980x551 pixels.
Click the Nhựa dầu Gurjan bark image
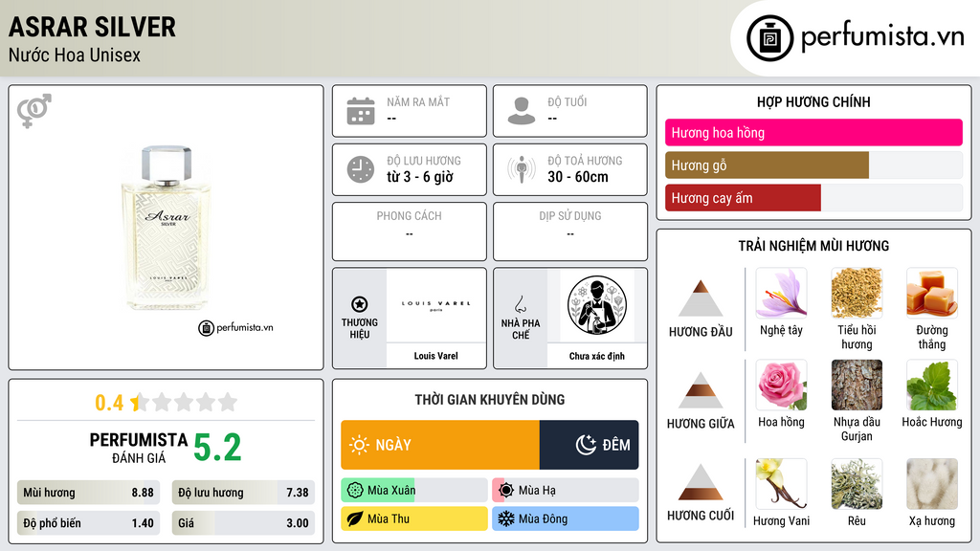click(857, 385)
